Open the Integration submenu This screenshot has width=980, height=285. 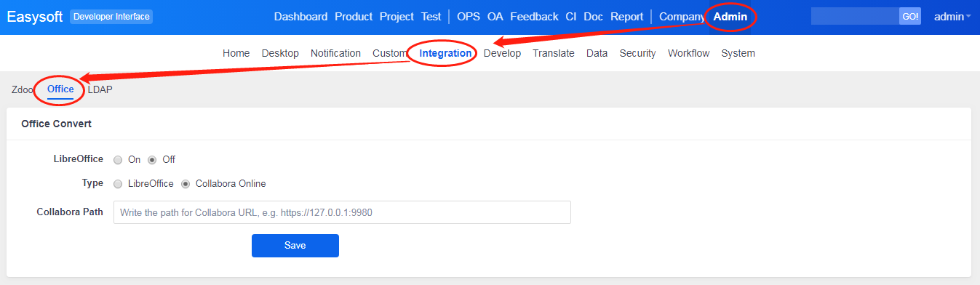pyautogui.click(x=445, y=53)
